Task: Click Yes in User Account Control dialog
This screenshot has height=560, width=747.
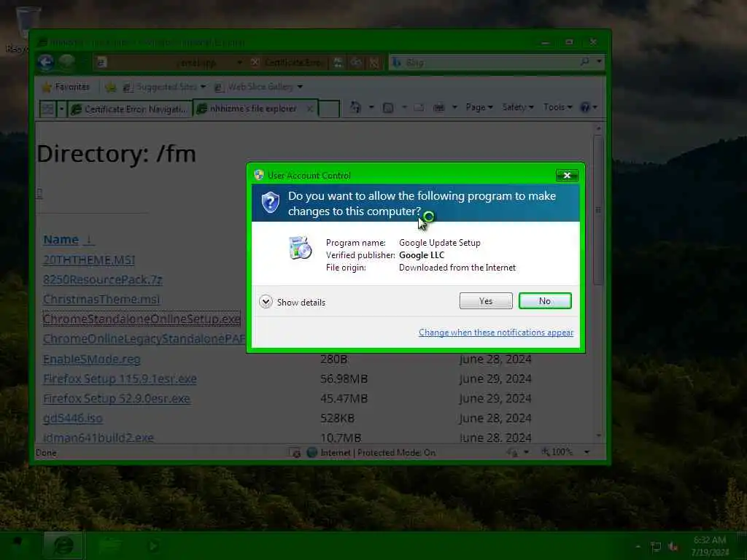Action: [x=485, y=301]
